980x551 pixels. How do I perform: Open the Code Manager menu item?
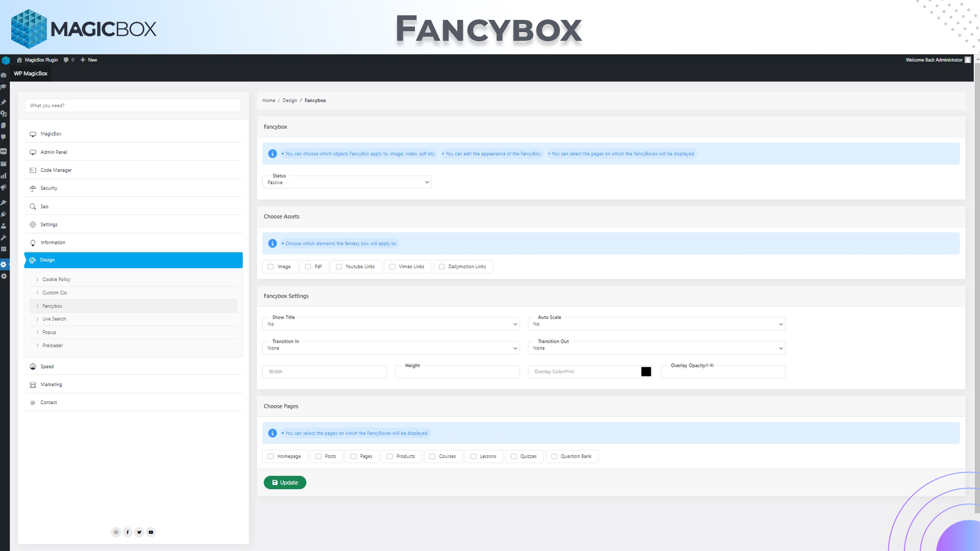(133, 170)
